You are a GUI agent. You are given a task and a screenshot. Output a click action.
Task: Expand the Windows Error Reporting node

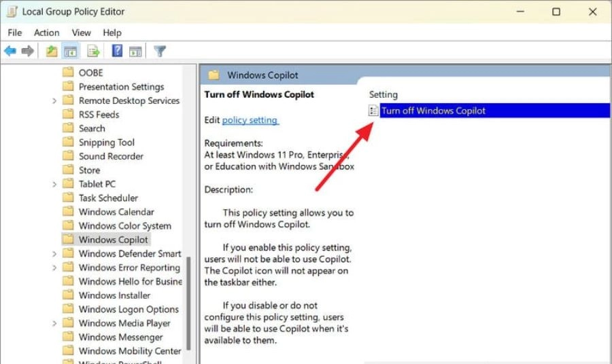(x=54, y=268)
